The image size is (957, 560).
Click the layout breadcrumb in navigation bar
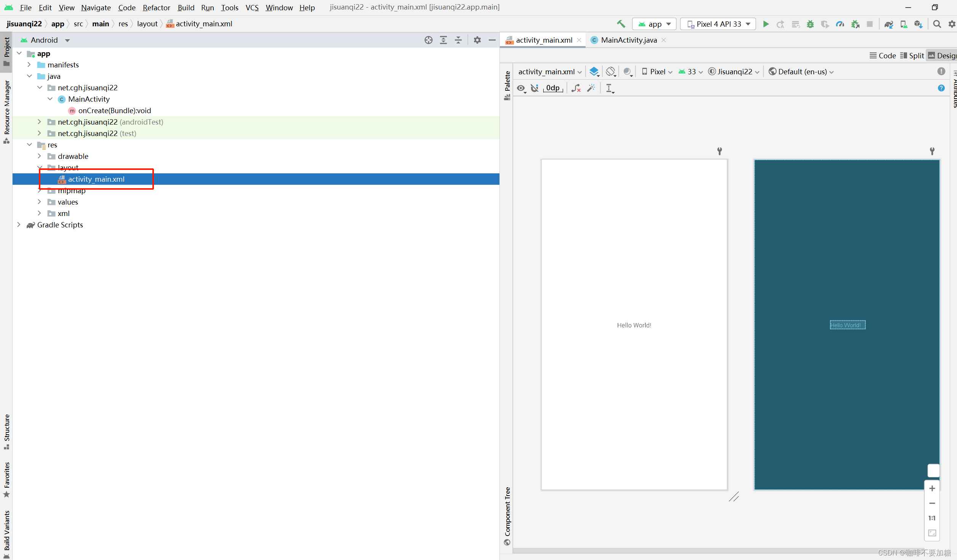click(x=147, y=24)
